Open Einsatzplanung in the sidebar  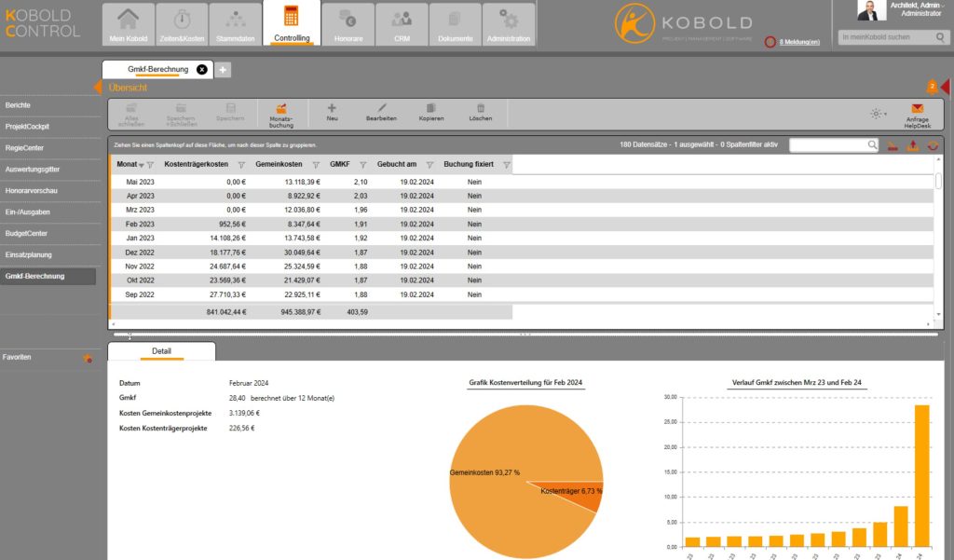pos(29,254)
